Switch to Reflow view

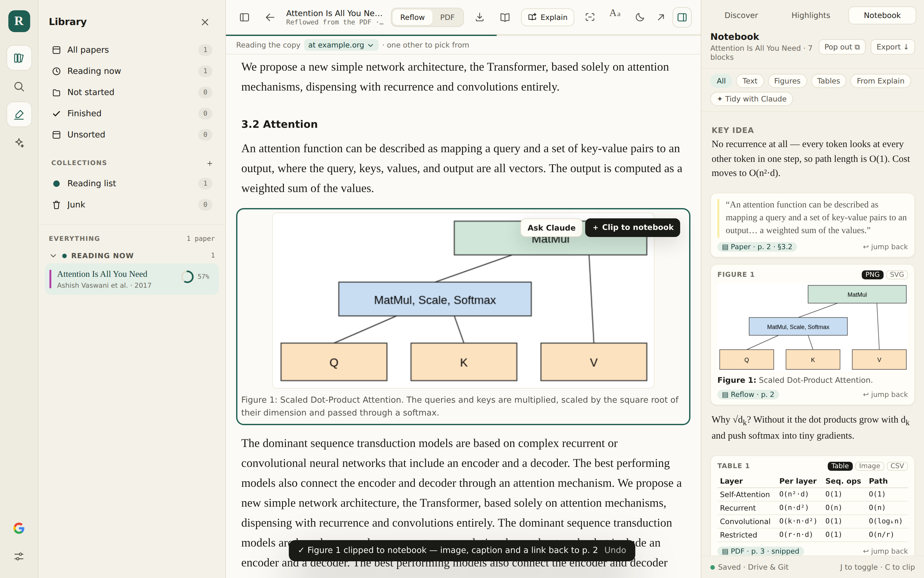[x=412, y=17]
